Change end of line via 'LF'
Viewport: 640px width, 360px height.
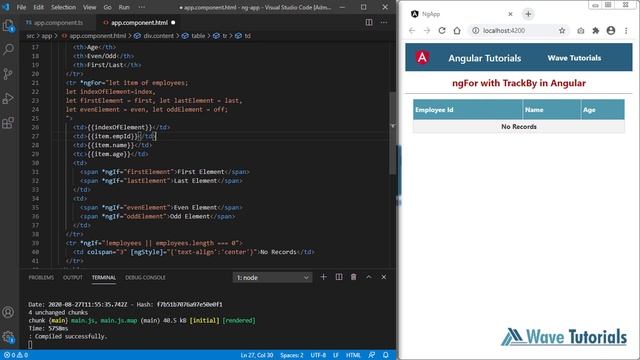coord(336,355)
